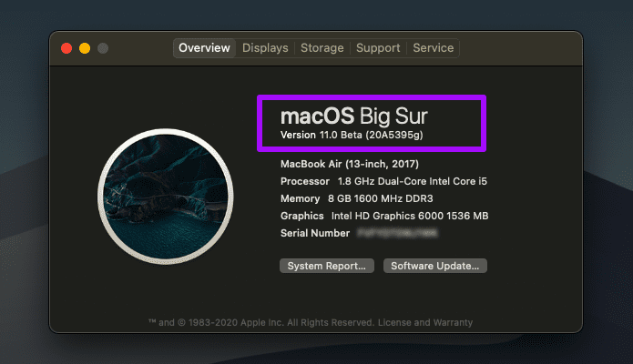Screen dimensions: 633x364
Task: Click the Intel HD Graphics 6000 line
Action: click(x=384, y=216)
